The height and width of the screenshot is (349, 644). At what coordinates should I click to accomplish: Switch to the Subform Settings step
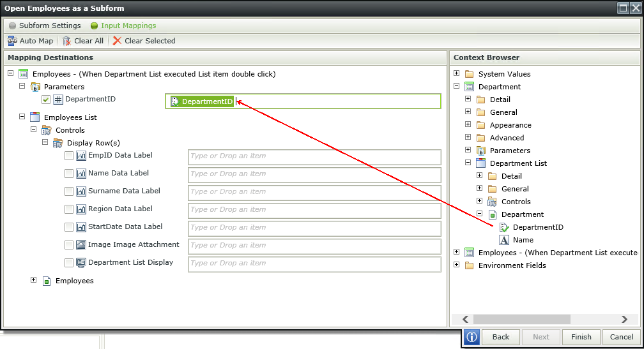click(45, 26)
